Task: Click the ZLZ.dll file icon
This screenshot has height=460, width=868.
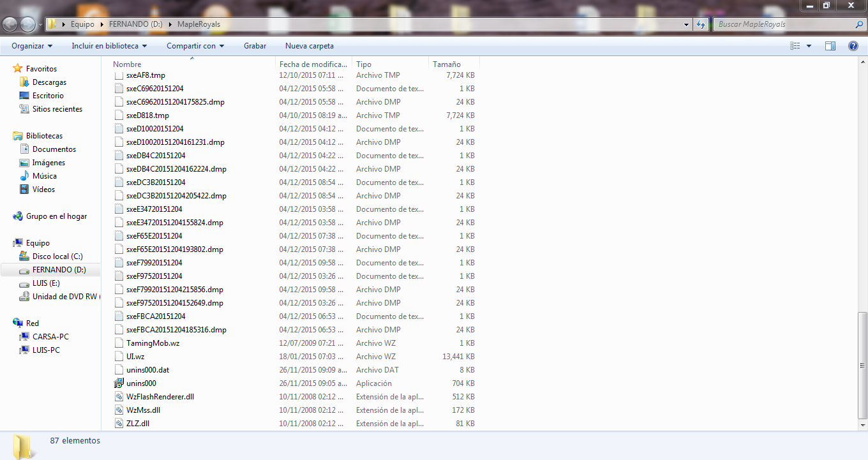Action: (x=119, y=424)
